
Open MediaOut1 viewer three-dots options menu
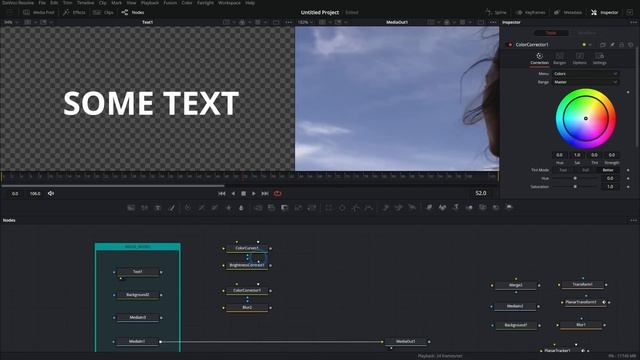pos(493,22)
